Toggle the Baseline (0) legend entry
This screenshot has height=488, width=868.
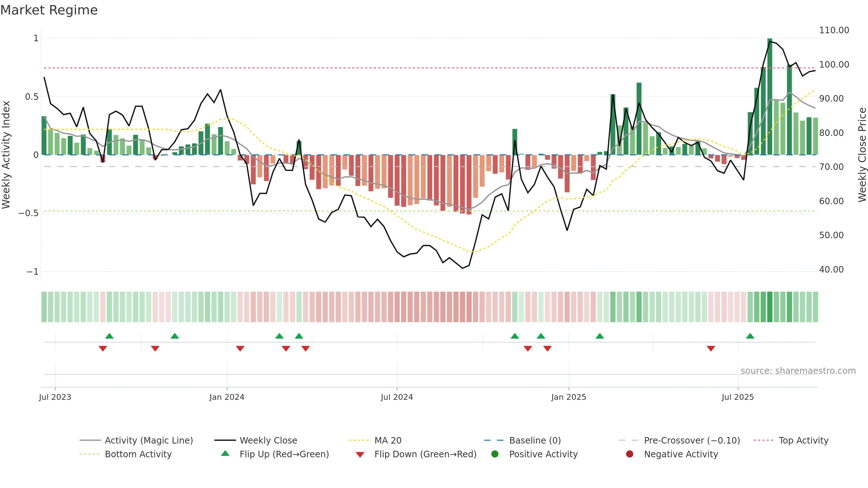(522, 440)
